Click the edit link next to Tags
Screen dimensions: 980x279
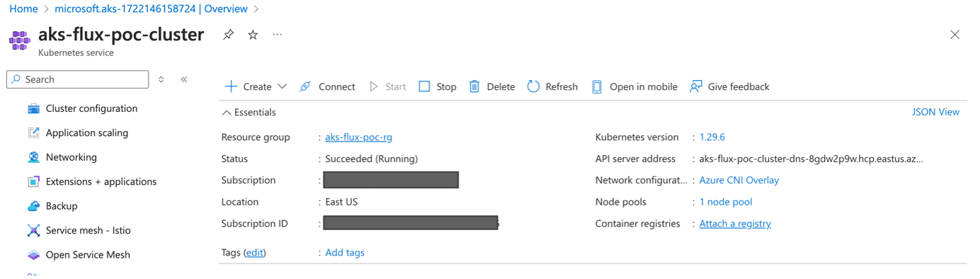pyautogui.click(x=254, y=253)
